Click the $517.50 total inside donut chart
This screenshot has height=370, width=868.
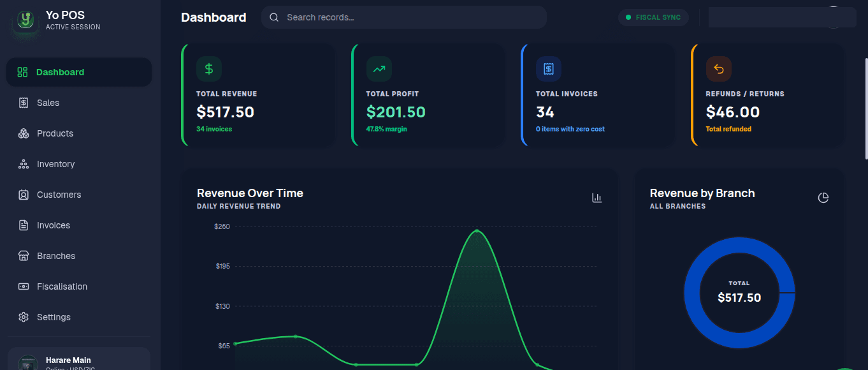pyautogui.click(x=739, y=298)
